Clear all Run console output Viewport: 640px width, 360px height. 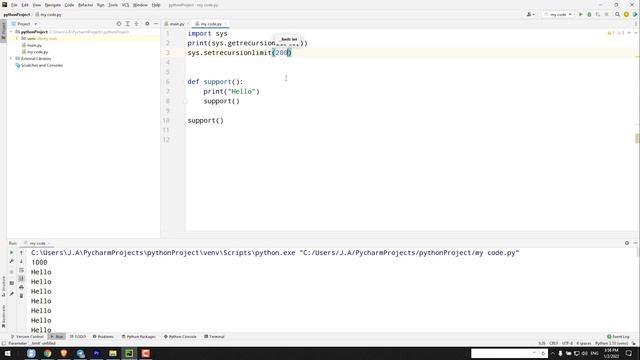click(21, 296)
